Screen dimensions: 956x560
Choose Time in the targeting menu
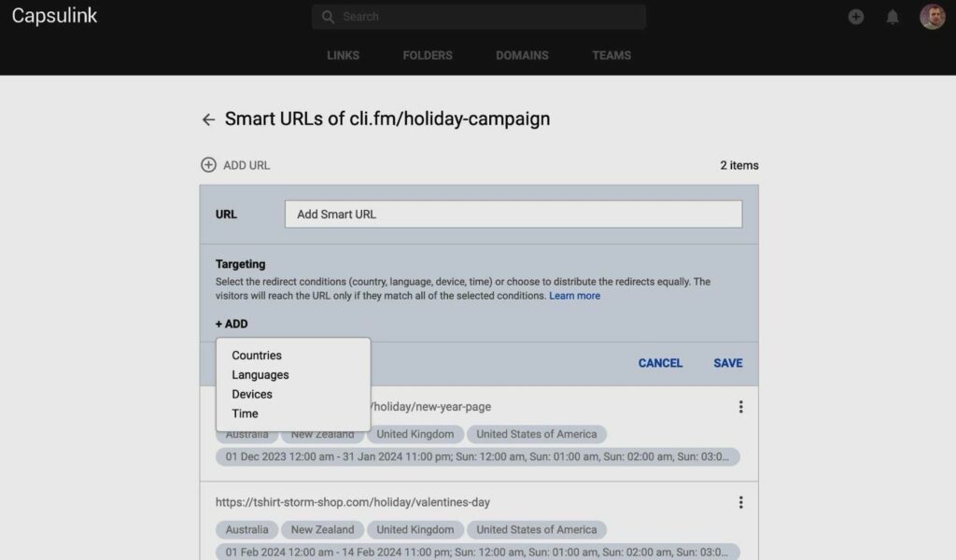[x=245, y=413]
